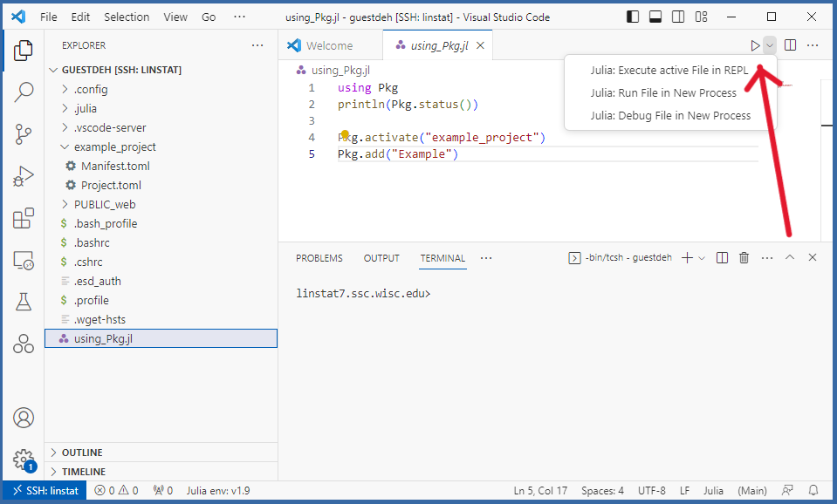This screenshot has width=837, height=504.
Task: Open the Testing flask icon
Action: click(24, 302)
